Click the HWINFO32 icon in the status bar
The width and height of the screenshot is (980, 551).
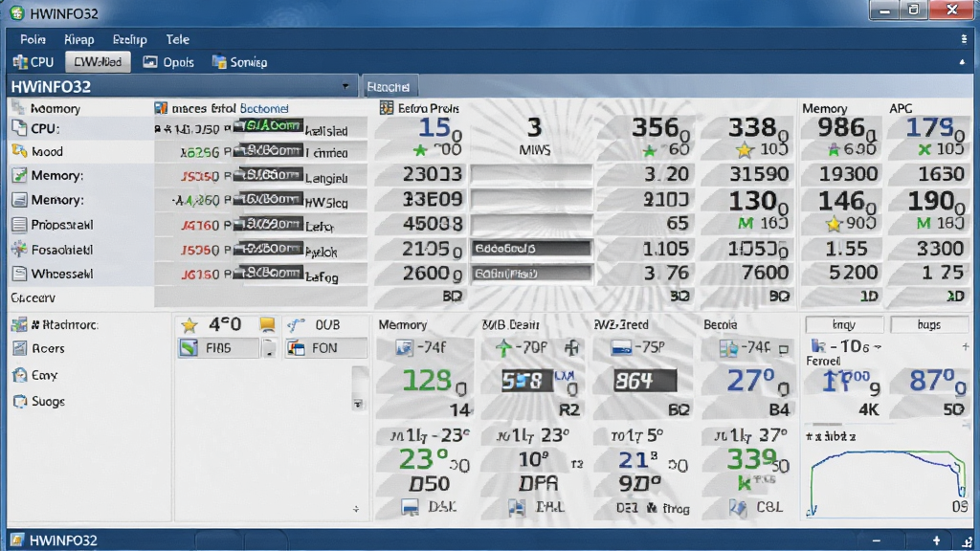tap(17, 540)
